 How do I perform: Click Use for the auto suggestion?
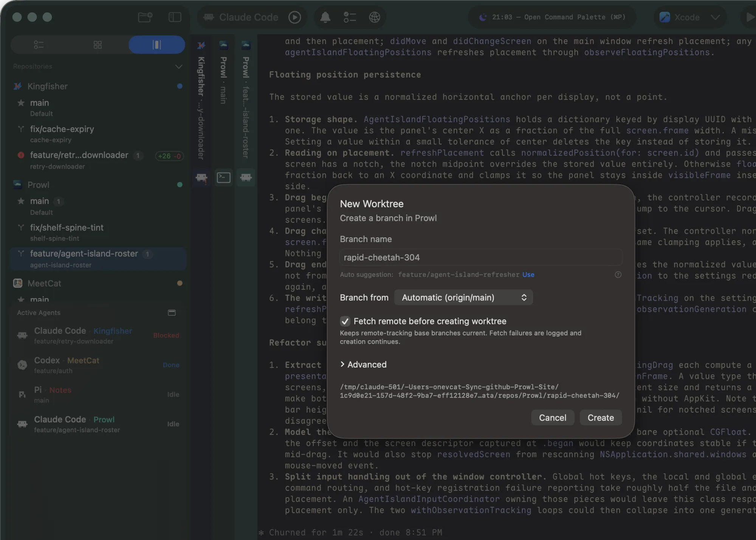pos(528,275)
